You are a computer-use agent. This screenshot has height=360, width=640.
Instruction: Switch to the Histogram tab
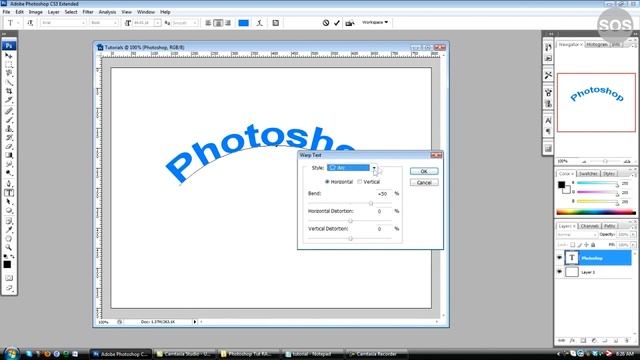(597, 44)
